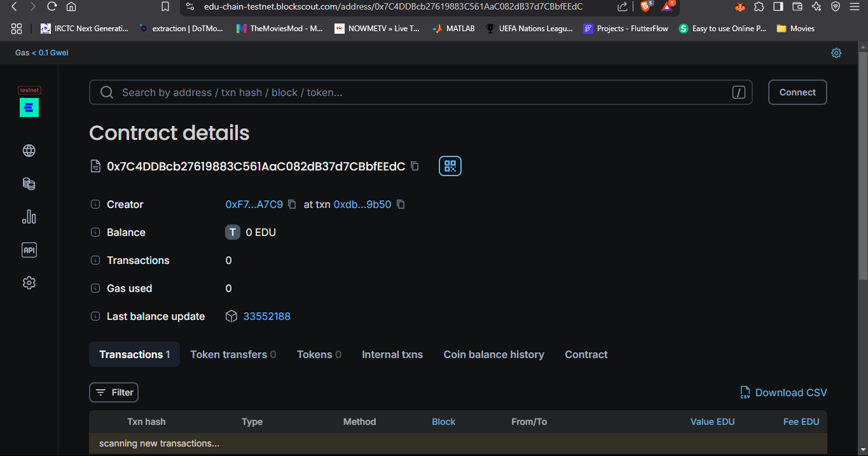
Task: Open the Blockscout testnet home logo
Action: point(29,107)
